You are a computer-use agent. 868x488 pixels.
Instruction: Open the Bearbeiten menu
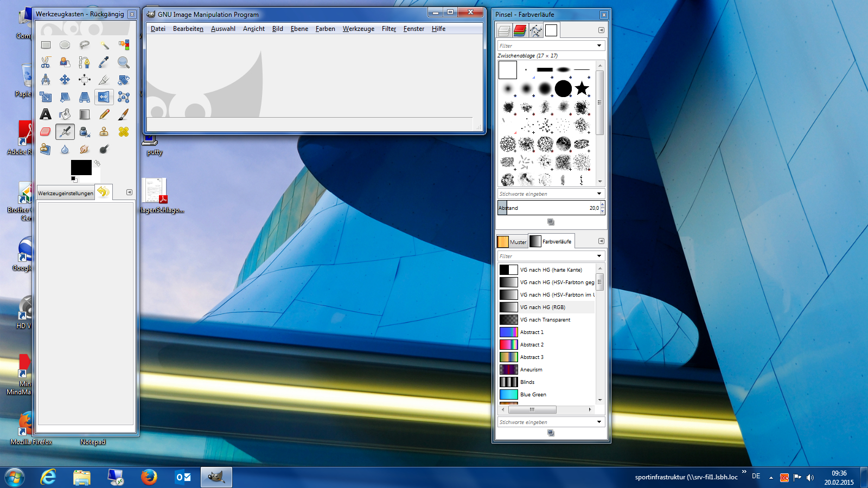(x=188, y=29)
